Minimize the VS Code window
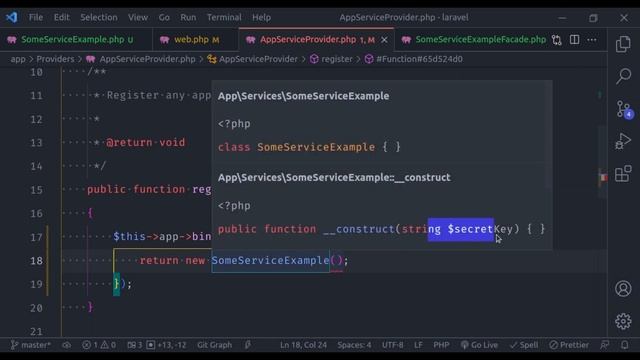The image size is (640, 360). [x=562, y=18]
